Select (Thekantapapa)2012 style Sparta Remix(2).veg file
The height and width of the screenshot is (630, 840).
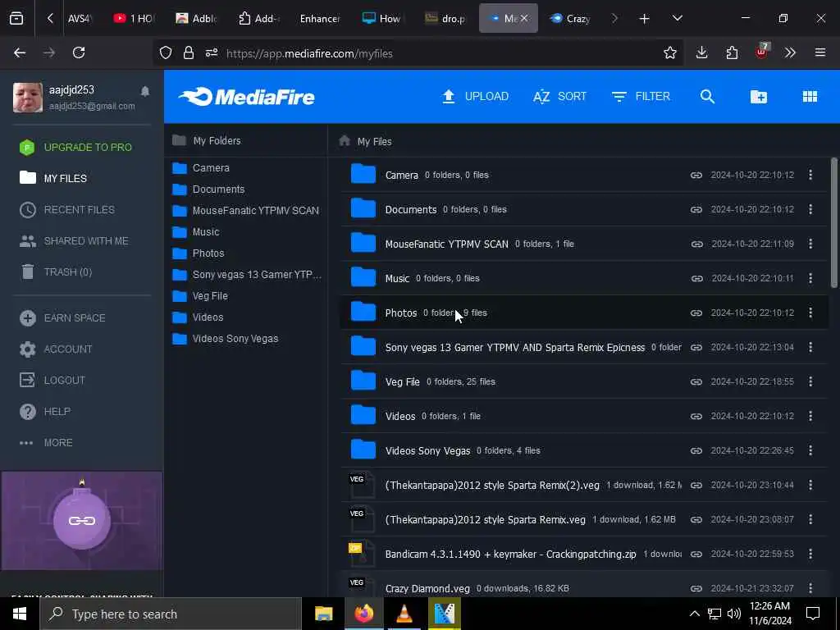584,486
